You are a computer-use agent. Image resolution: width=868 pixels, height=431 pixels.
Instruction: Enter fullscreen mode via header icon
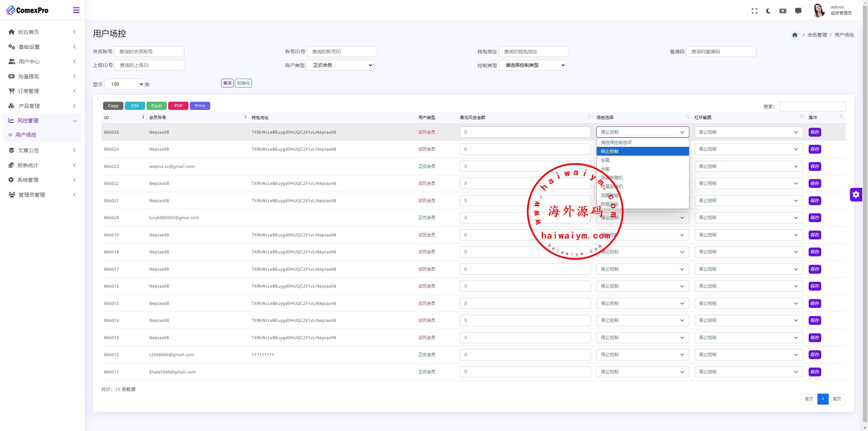point(754,11)
